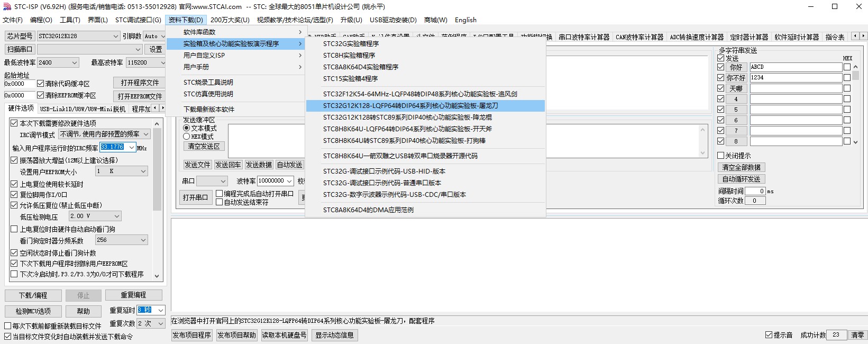Click 打开串口 button

coord(195,197)
